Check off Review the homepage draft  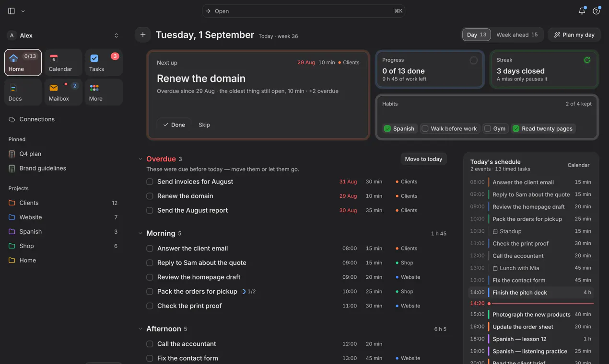pyautogui.click(x=150, y=277)
